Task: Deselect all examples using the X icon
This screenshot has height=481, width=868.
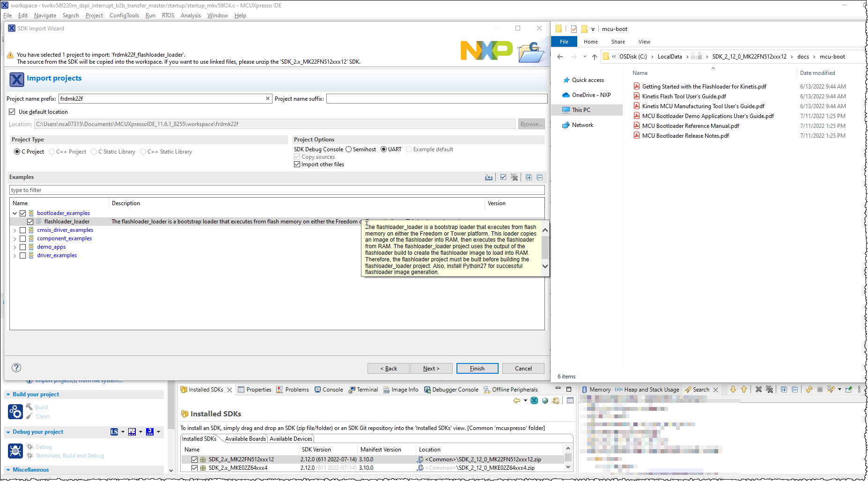Action: 515,177
